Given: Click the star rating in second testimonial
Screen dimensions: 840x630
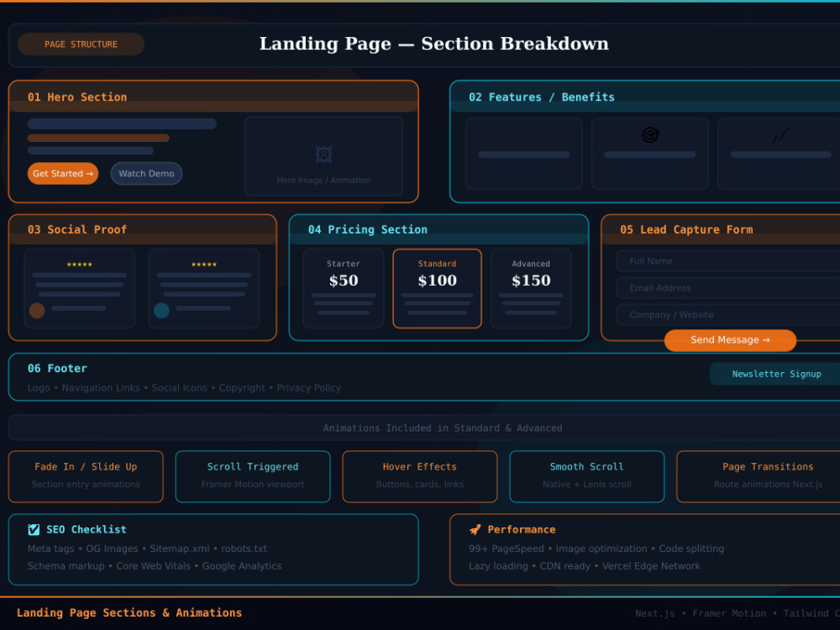Looking at the screenshot, I should pyautogui.click(x=204, y=265).
